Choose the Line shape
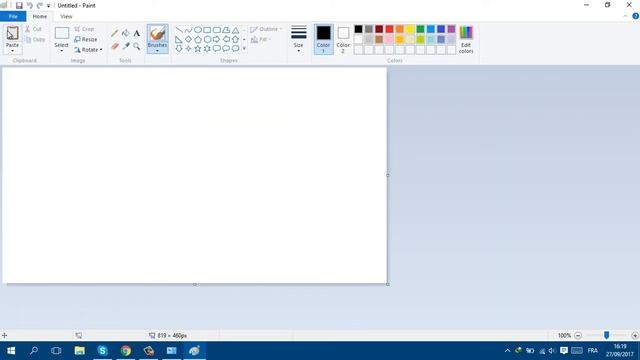This screenshot has width=640, height=360. 179,30
